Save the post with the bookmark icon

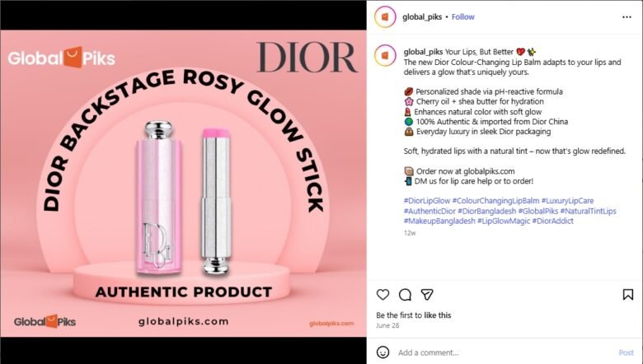[x=628, y=294]
